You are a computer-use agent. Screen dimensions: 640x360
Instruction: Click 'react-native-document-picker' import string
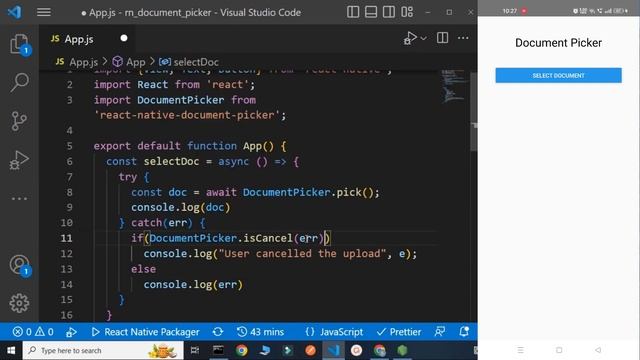pyautogui.click(x=187, y=115)
